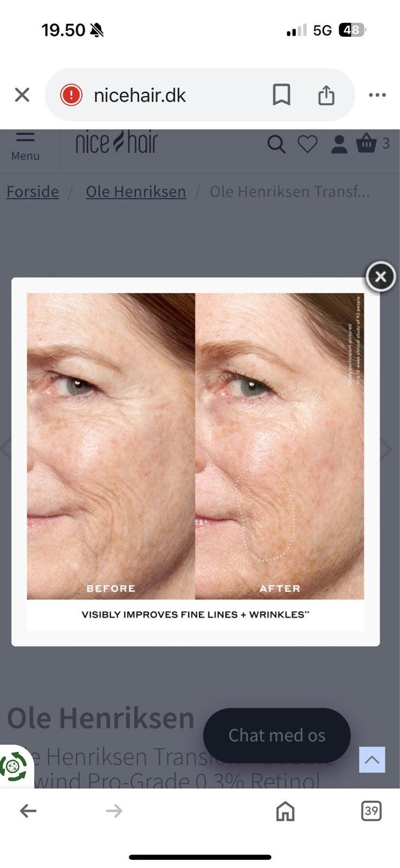The width and height of the screenshot is (400, 868).
Task: Open the share sheet icon
Action: (326, 95)
